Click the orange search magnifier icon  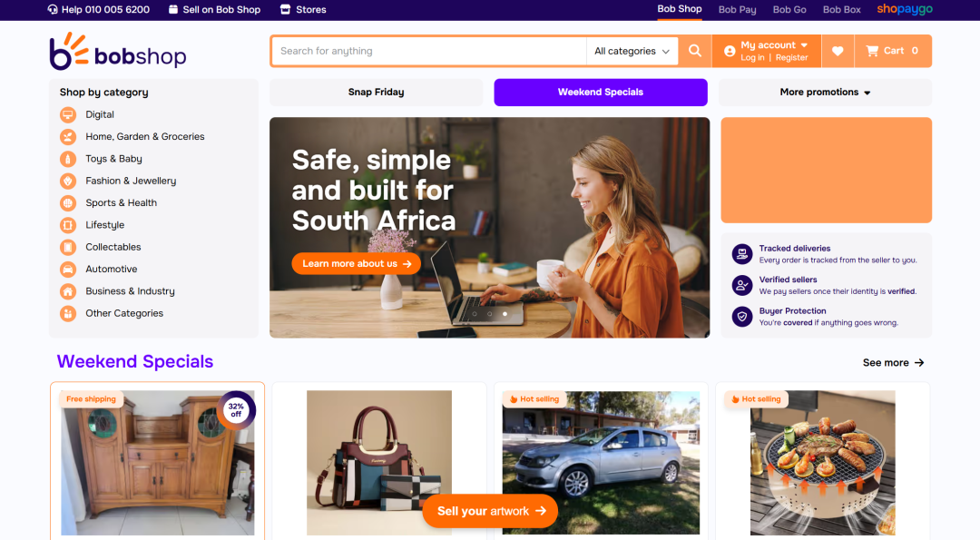point(694,51)
